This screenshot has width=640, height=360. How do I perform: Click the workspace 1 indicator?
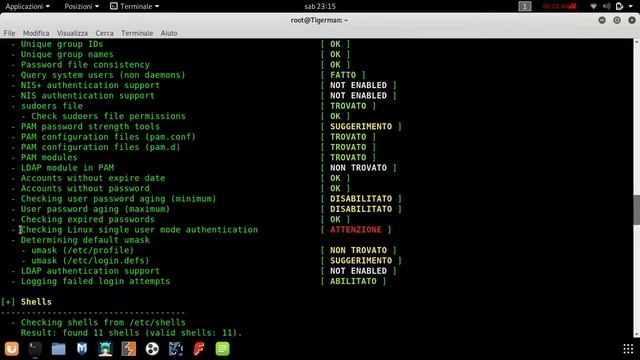point(525,6)
